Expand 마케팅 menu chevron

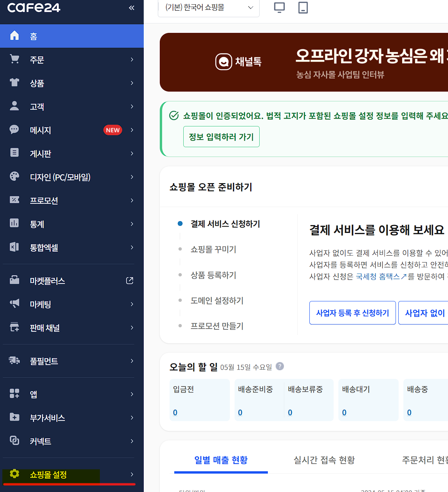(x=132, y=304)
